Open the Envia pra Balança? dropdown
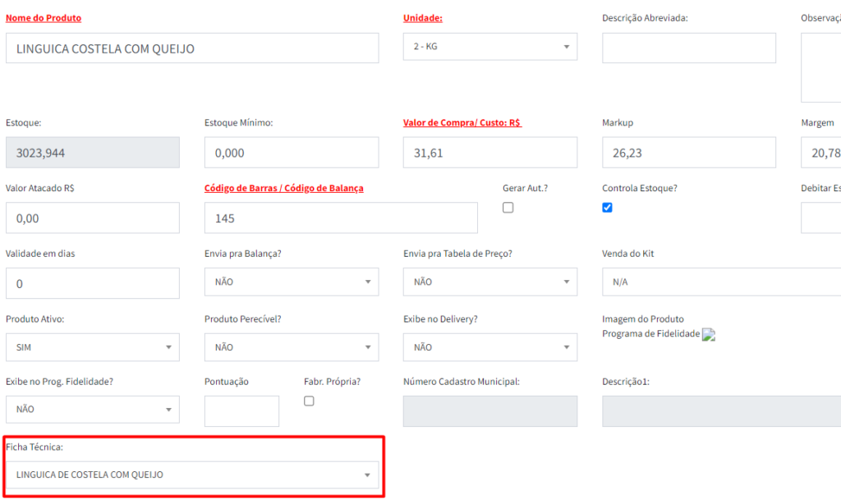841x504 pixels. [x=291, y=282]
